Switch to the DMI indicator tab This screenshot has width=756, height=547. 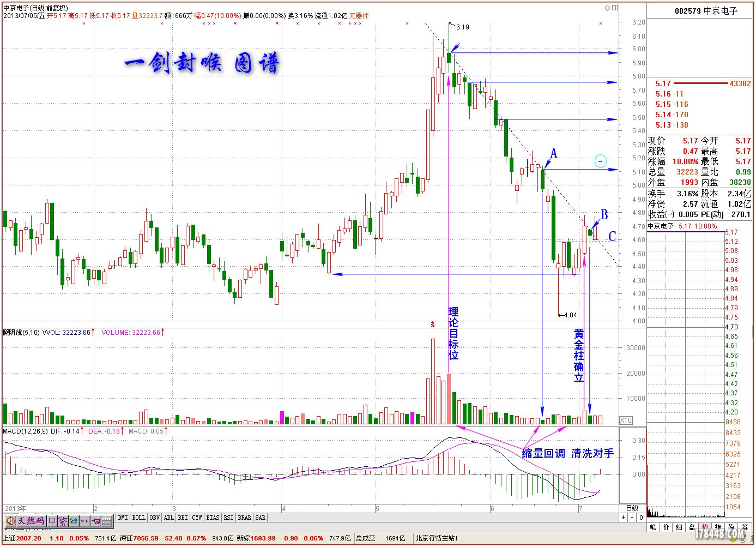pos(123,518)
